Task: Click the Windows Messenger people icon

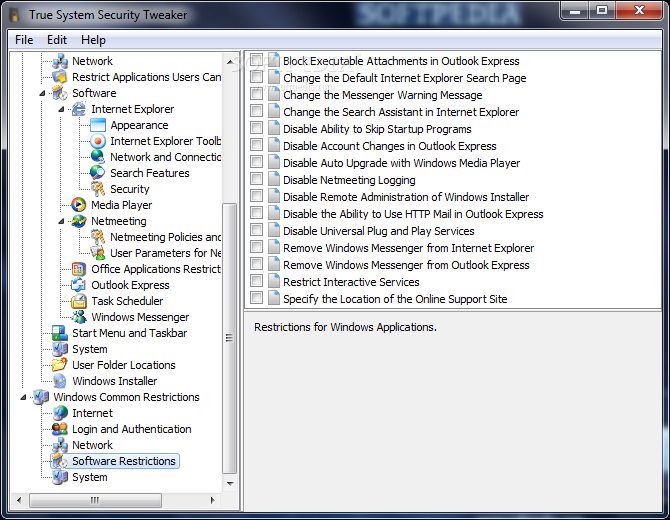Action: click(79, 317)
